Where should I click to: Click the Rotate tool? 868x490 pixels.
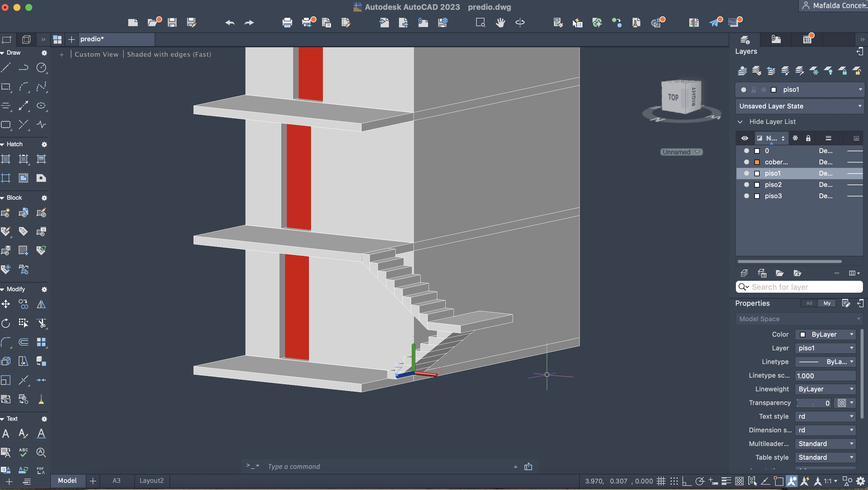pos(6,323)
